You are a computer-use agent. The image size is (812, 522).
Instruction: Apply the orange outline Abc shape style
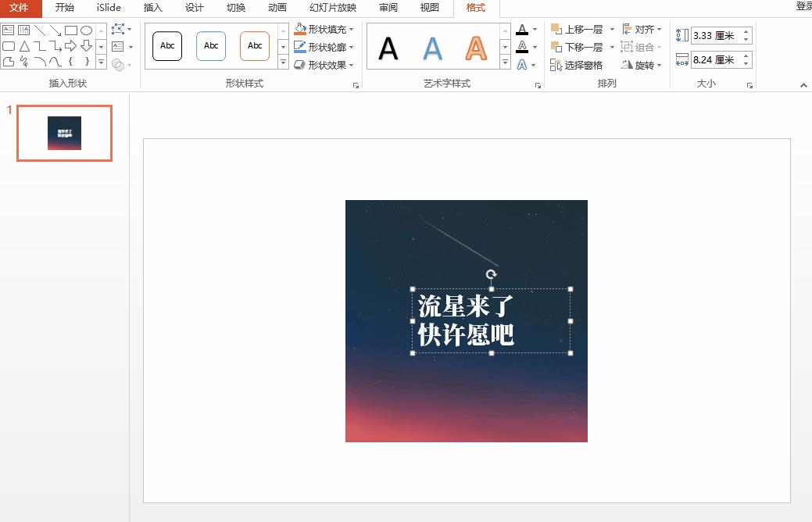pos(255,45)
